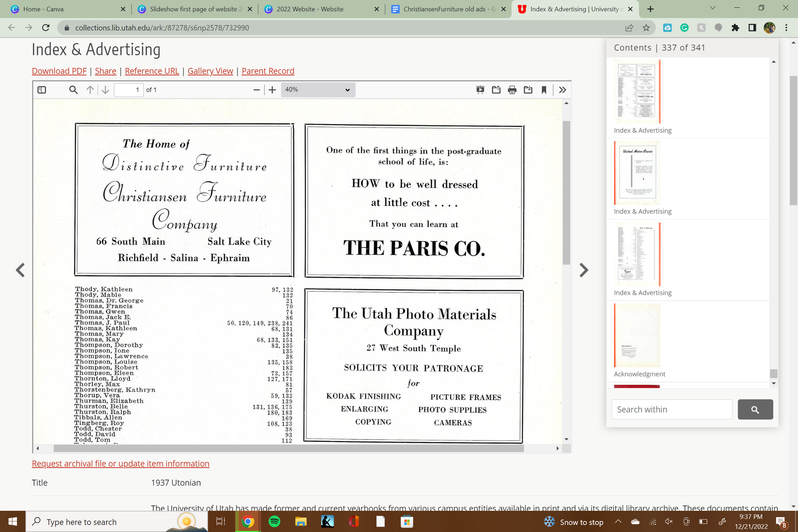The width and height of the screenshot is (798, 532).
Task: Print the document using printer icon
Action: coord(512,90)
